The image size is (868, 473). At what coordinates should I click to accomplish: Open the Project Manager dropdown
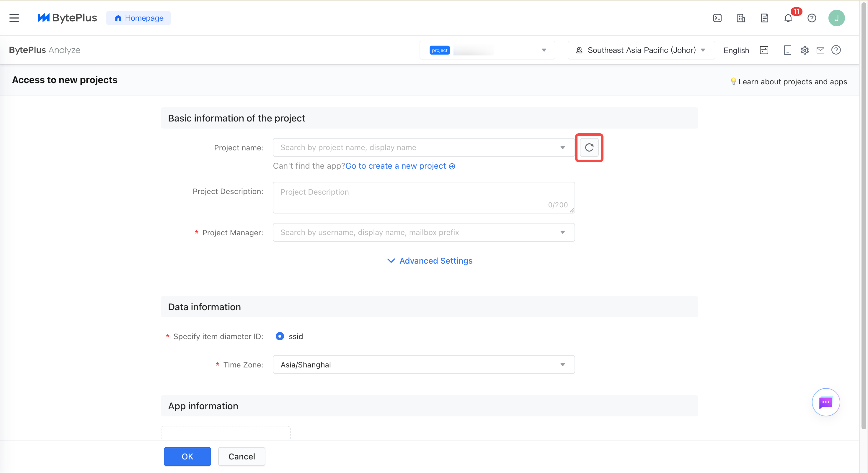pos(424,232)
